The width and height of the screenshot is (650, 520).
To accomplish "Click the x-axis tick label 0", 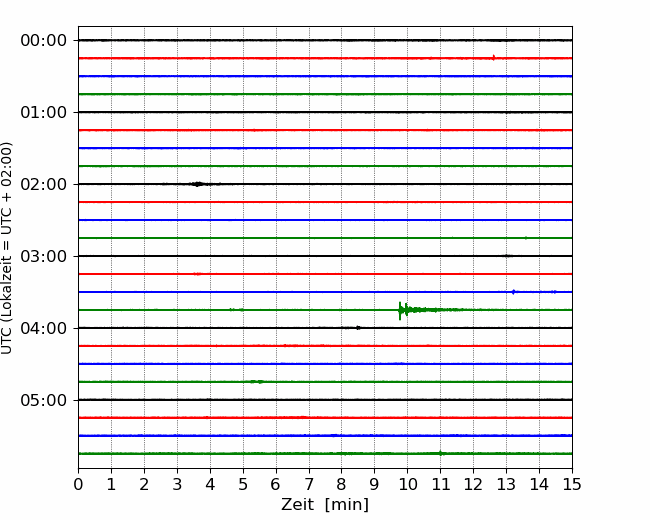I will pyautogui.click(x=78, y=484).
